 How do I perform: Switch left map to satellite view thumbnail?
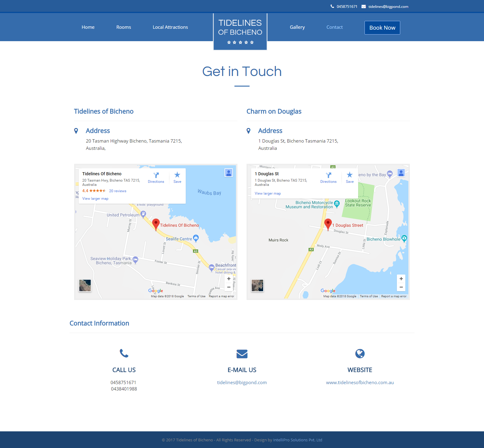pos(85,285)
